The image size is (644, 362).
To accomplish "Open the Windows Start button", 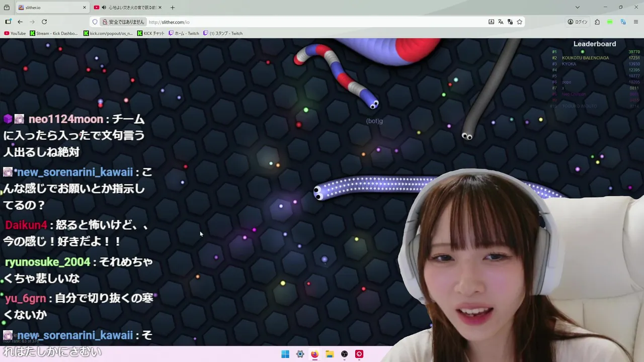I will [285, 354].
